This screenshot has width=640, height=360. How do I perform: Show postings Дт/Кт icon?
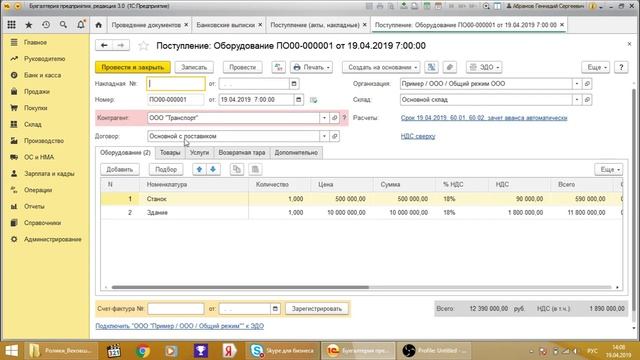pos(279,67)
